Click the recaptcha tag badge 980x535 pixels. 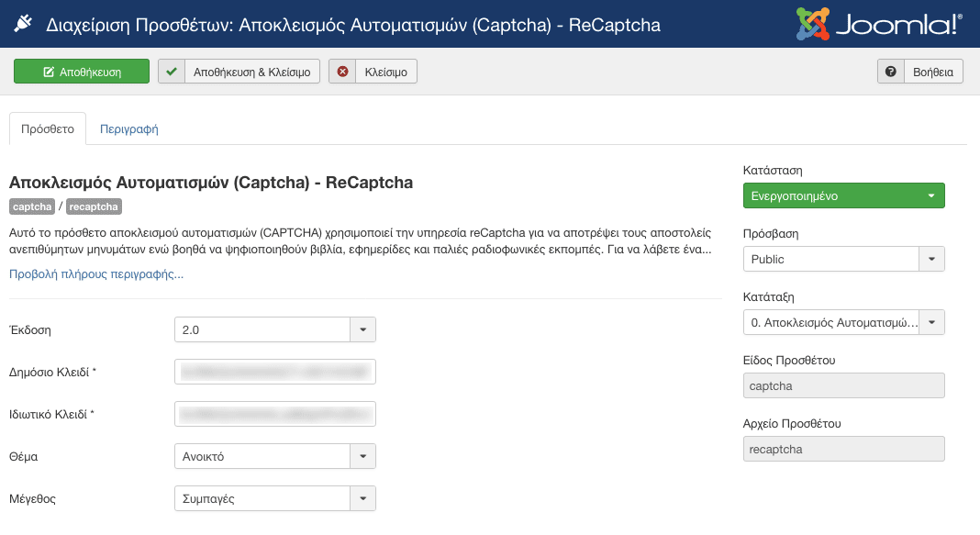[94, 206]
